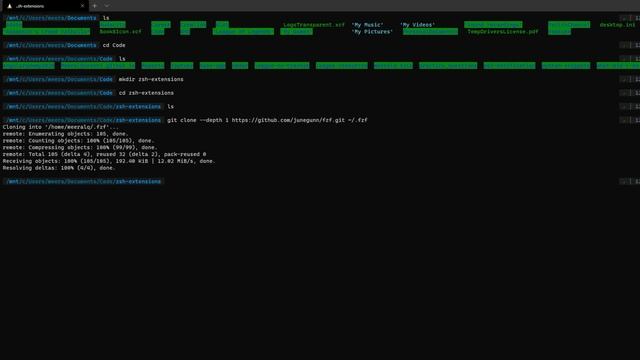Viewport: 640px width, 360px height.
Task: Click the LogoTransparent.xcf file name
Action: [314, 25]
